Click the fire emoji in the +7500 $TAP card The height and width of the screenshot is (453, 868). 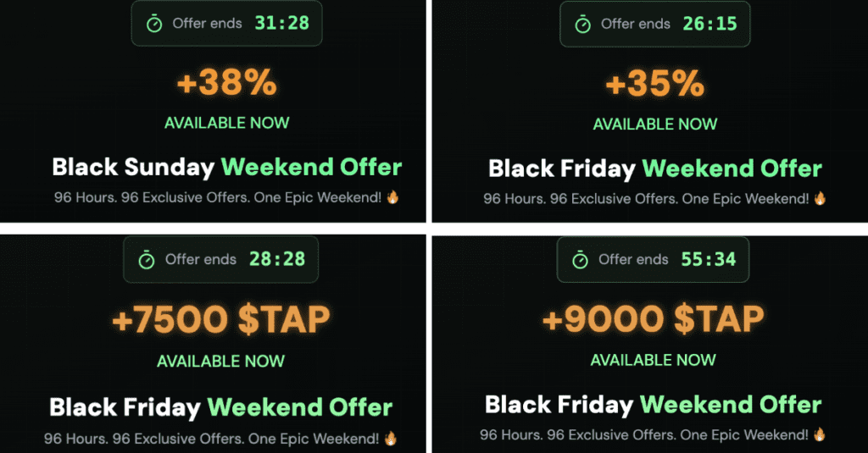(391, 439)
